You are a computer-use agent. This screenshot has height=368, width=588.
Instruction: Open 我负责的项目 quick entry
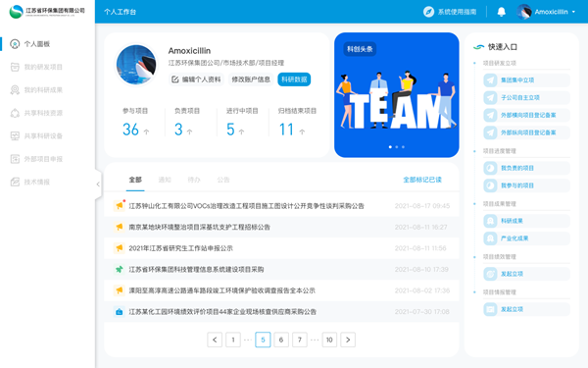tap(526, 168)
